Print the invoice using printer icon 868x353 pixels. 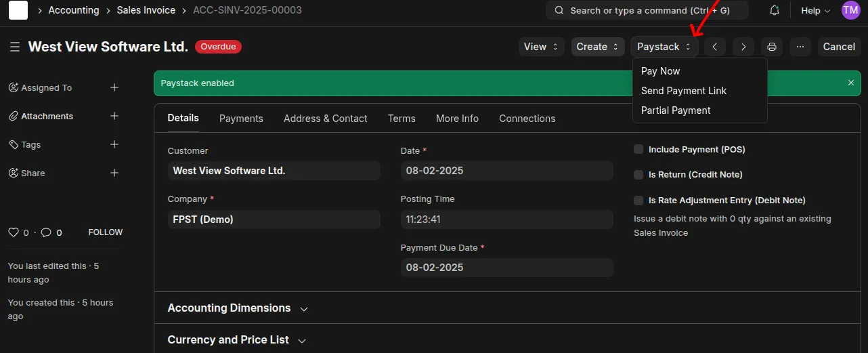point(771,47)
